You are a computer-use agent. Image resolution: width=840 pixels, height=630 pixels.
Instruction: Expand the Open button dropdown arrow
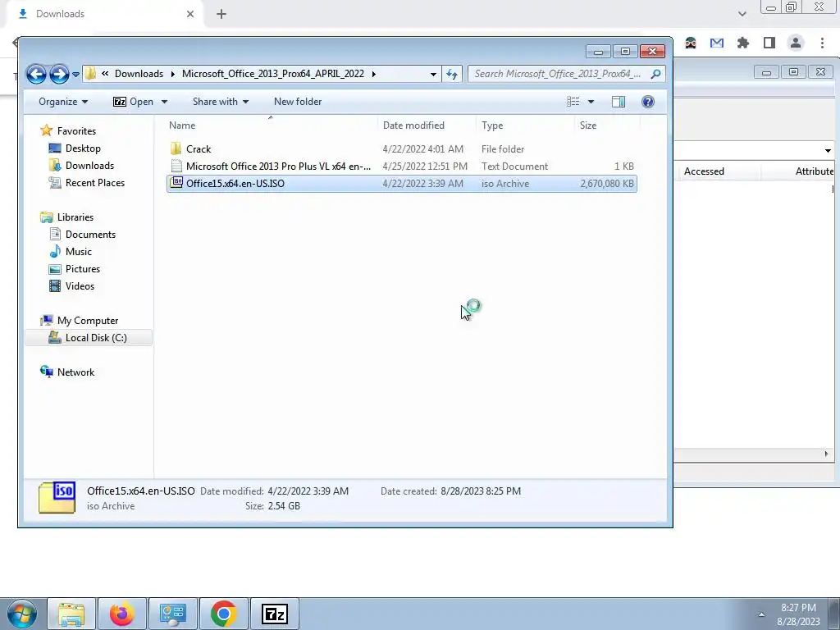164,102
